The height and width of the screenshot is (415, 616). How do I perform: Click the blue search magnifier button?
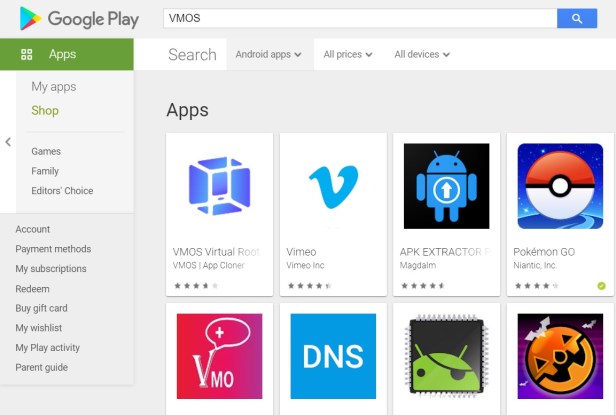pyautogui.click(x=576, y=18)
